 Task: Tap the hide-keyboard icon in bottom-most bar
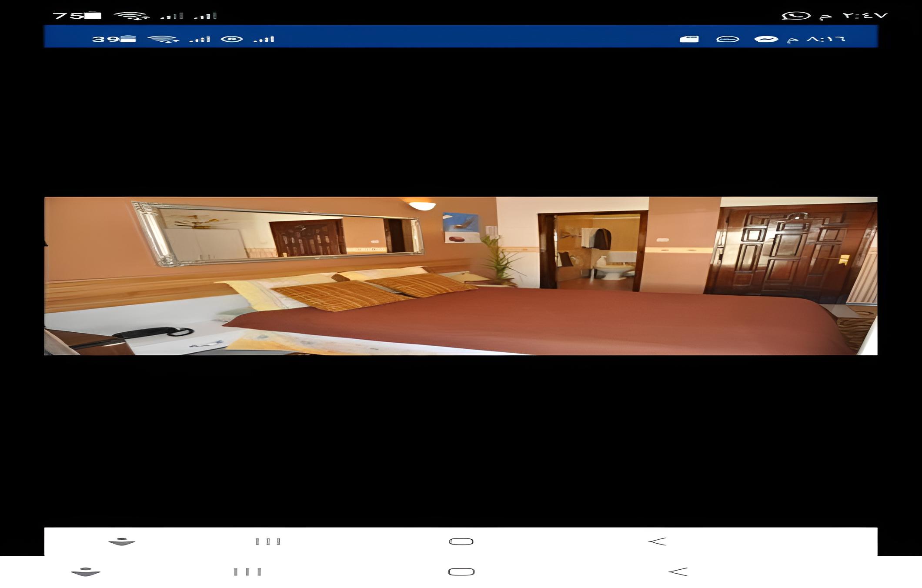point(86,572)
